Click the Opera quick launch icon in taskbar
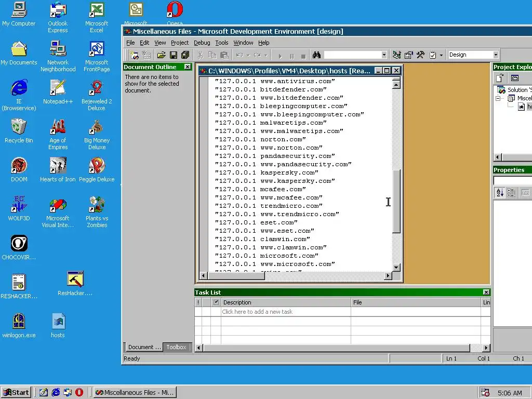This screenshot has width=532, height=399. tap(79, 393)
